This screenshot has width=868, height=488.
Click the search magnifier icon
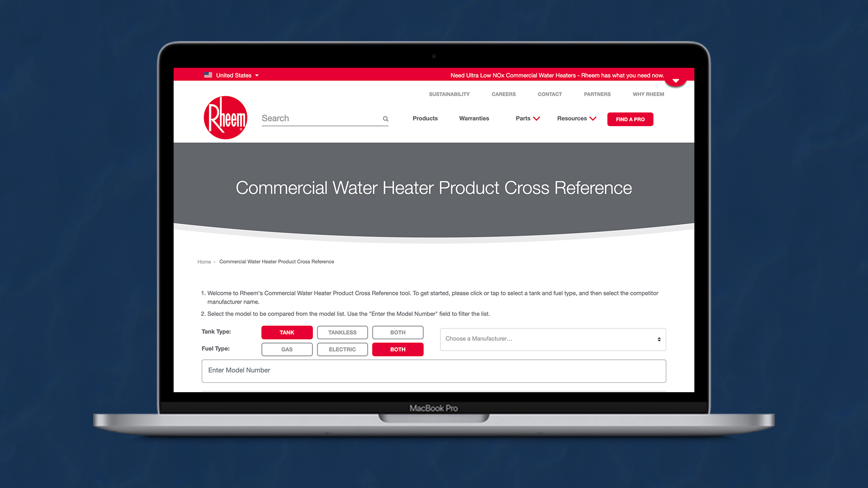386,117
